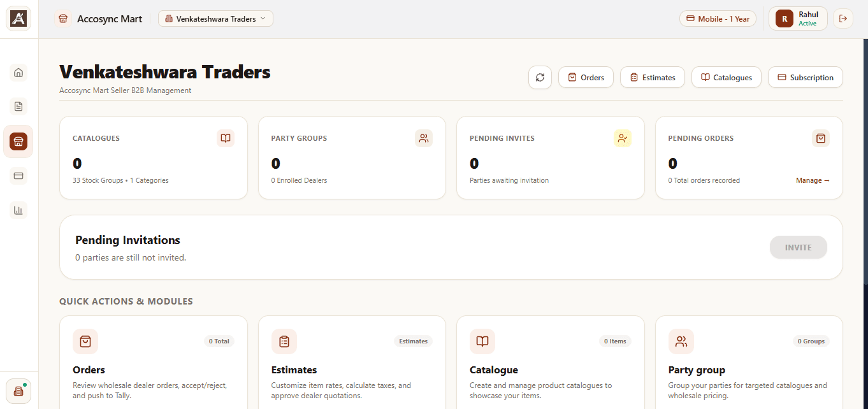
Task: Click the building icon at sidebar bottom
Action: [18, 391]
